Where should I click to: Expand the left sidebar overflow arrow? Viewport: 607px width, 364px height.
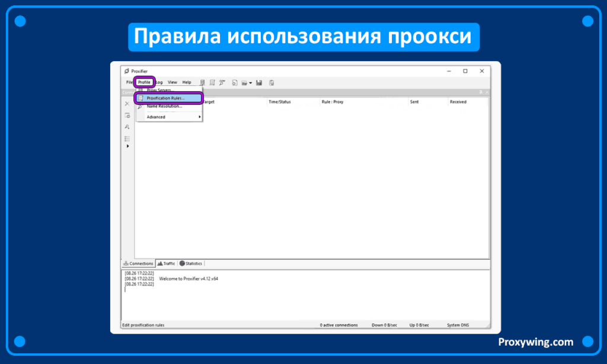[128, 146]
